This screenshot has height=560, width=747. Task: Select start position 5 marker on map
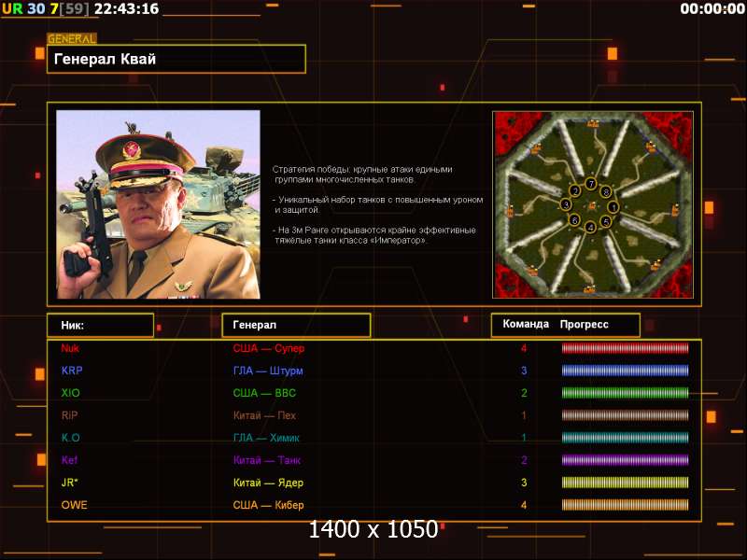tap(605, 221)
